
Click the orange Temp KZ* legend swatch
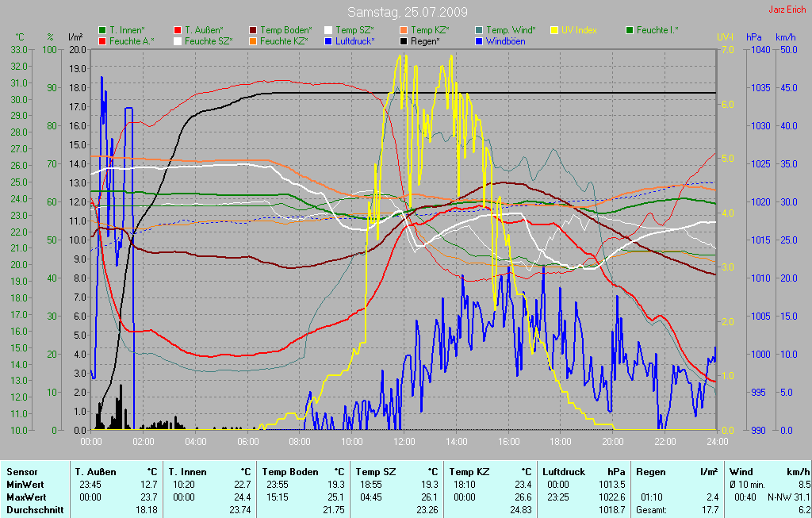pyautogui.click(x=404, y=30)
